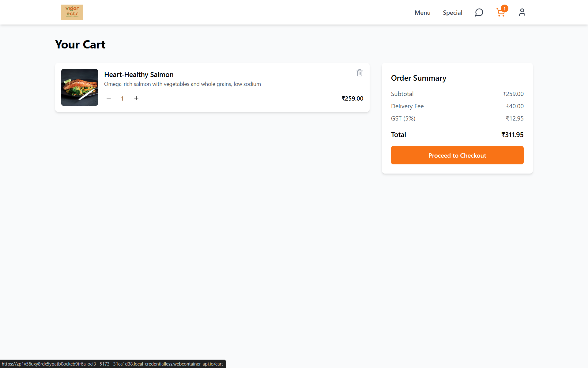Viewport: 588px width, 368px height.
Task: Click the quantity value 1
Action: coord(123,98)
